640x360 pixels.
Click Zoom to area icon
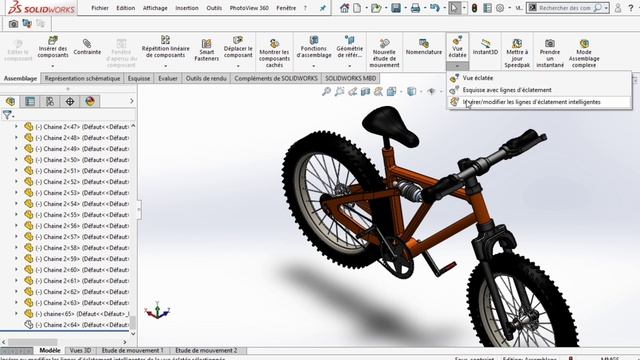(x=340, y=91)
